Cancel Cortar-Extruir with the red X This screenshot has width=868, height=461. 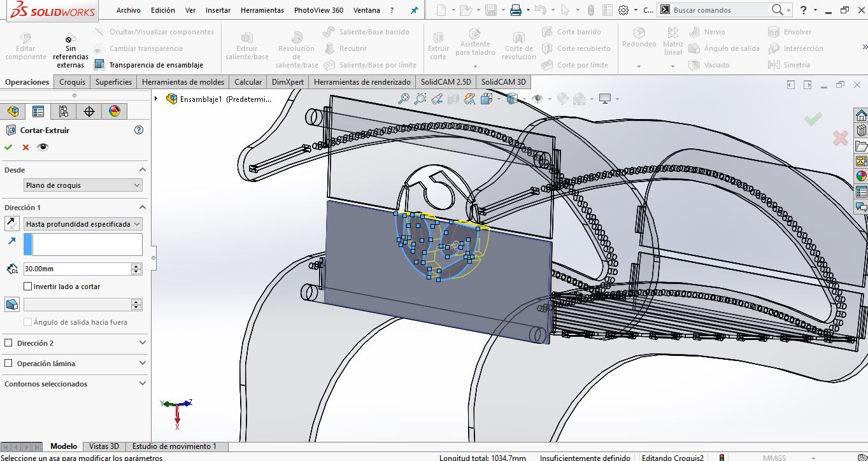(x=25, y=147)
